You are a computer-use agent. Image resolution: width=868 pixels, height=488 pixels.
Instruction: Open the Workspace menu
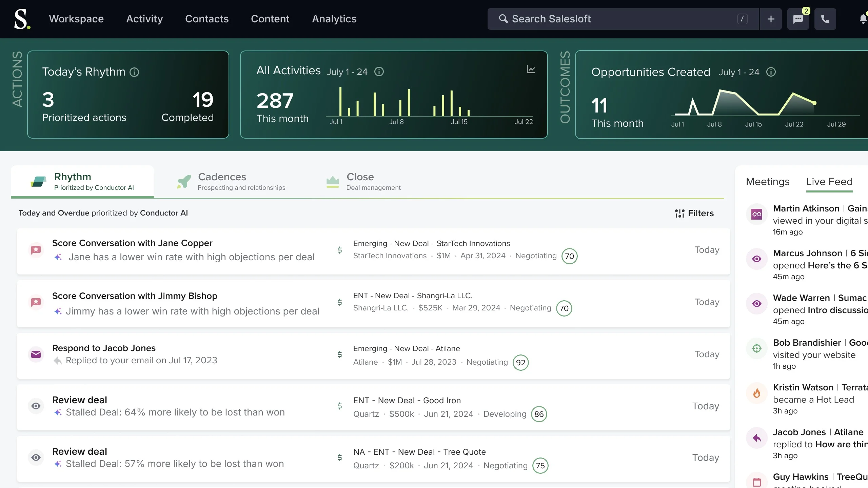click(76, 19)
